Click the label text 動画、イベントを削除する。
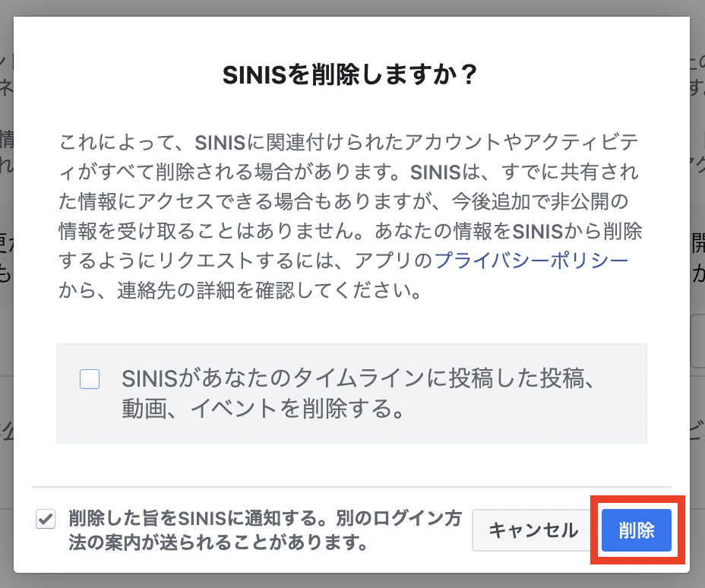Viewport: 705px width, 588px height. click(262, 409)
